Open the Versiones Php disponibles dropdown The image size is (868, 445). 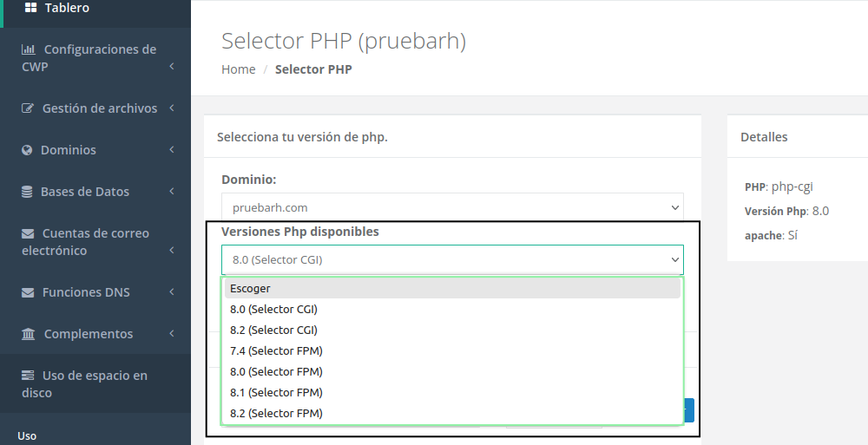[x=452, y=259]
